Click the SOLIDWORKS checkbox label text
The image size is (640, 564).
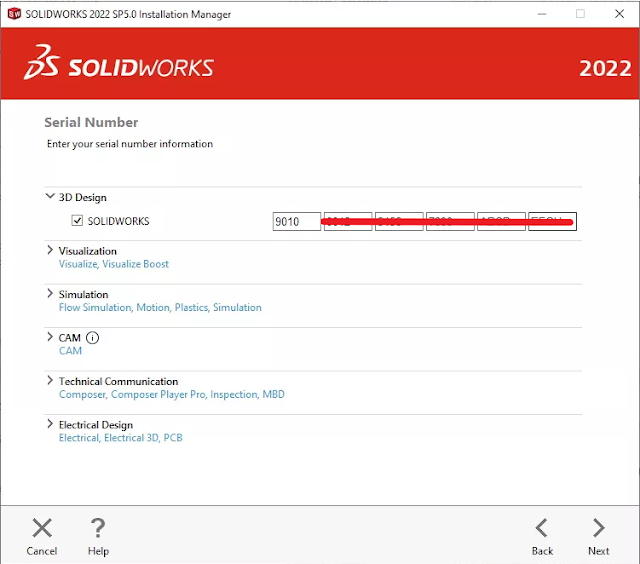click(118, 221)
